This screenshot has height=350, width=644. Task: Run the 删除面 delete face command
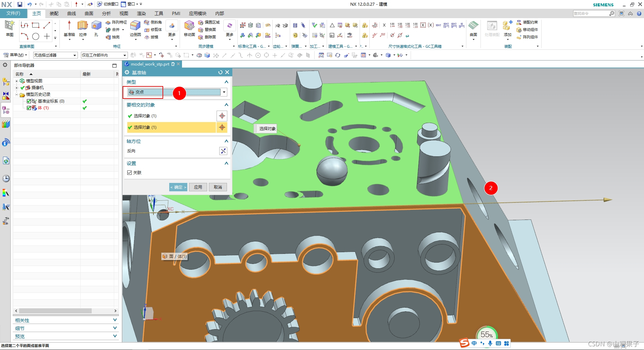tap(207, 37)
